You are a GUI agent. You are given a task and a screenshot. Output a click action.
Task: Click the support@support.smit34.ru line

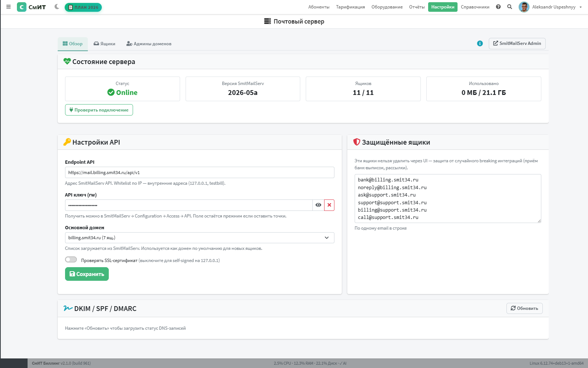[392, 203]
